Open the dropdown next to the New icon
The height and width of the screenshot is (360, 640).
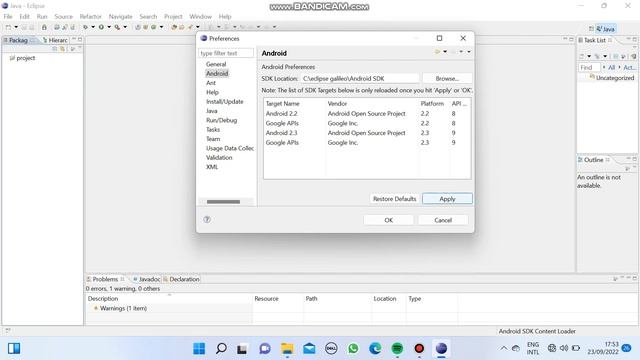(x=16, y=27)
